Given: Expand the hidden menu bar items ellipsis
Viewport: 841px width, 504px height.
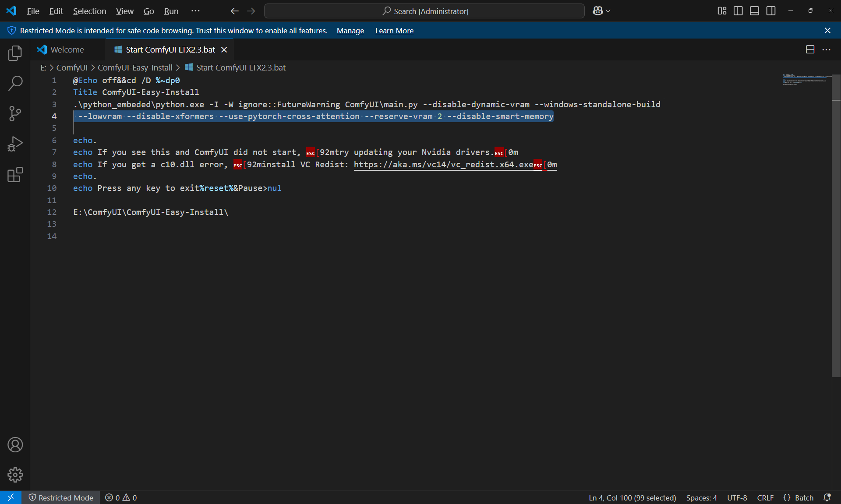Looking at the screenshot, I should click(195, 11).
